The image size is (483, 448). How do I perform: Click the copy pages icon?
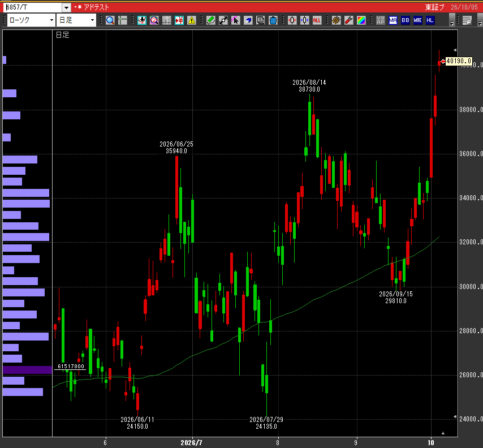tap(260, 20)
